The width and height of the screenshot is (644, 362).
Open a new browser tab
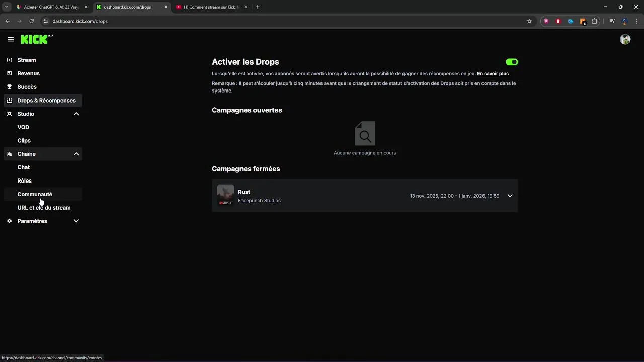tap(258, 7)
